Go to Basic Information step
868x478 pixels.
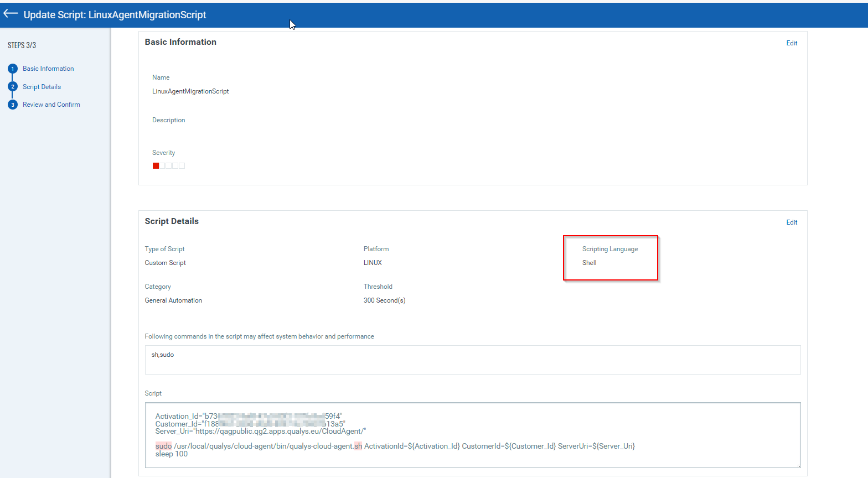48,69
